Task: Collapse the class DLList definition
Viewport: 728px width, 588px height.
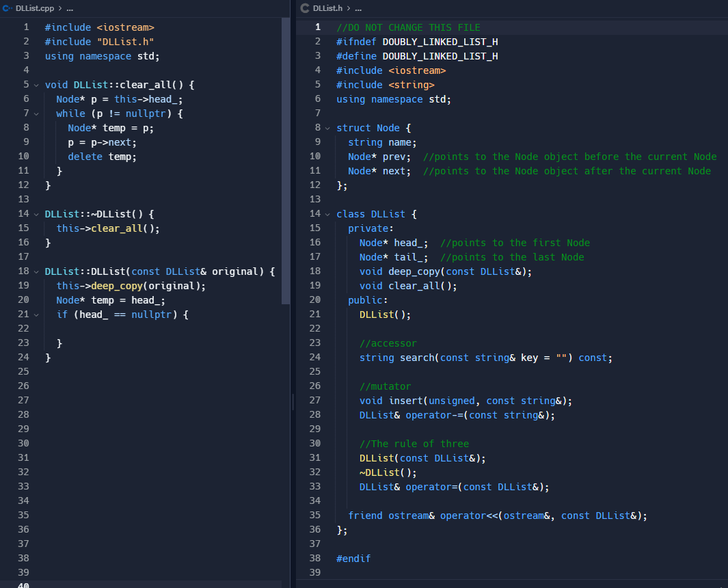Action: click(x=327, y=214)
